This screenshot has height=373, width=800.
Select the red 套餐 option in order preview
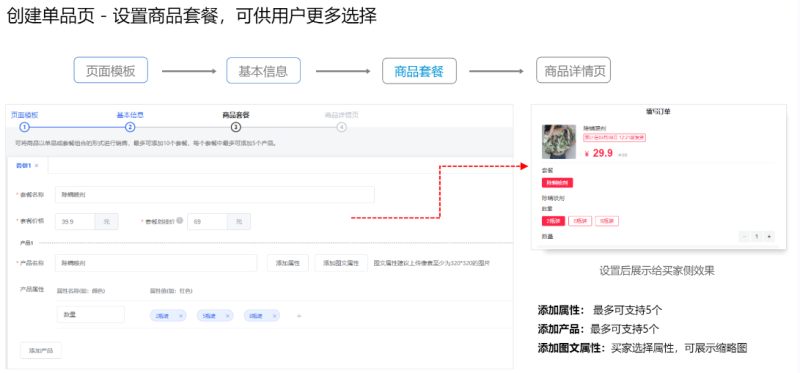(557, 183)
